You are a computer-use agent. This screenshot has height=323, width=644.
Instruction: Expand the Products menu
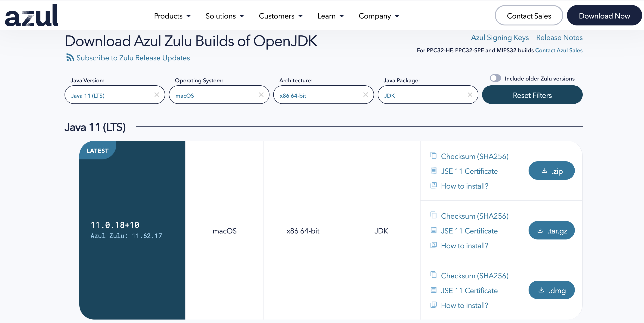[x=172, y=16]
